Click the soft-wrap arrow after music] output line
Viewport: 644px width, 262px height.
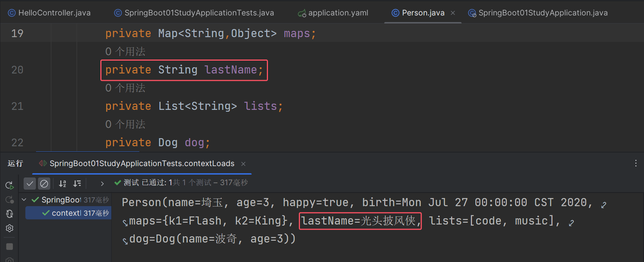tap(571, 223)
